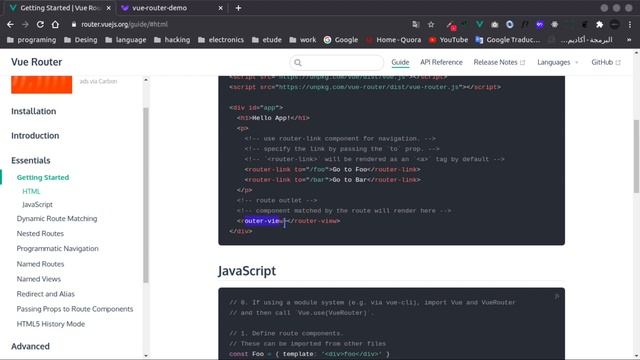Click the main page vertical scrollbar thumb

(636, 156)
